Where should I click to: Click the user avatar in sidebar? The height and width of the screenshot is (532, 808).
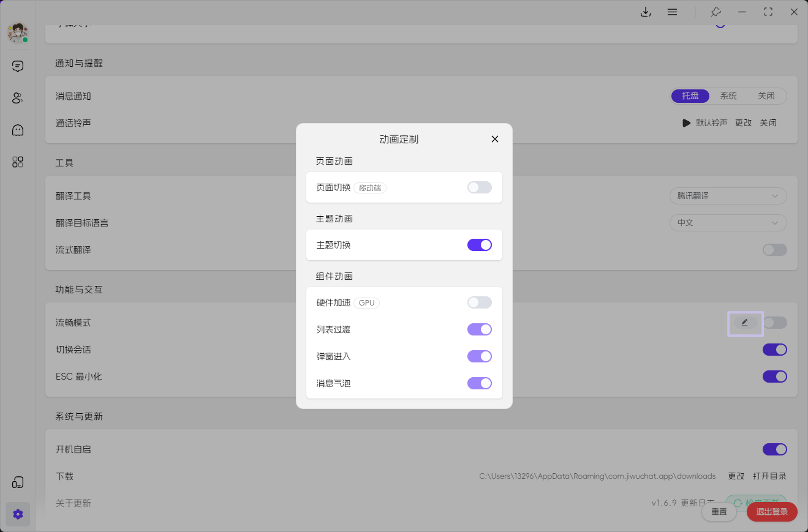click(18, 32)
